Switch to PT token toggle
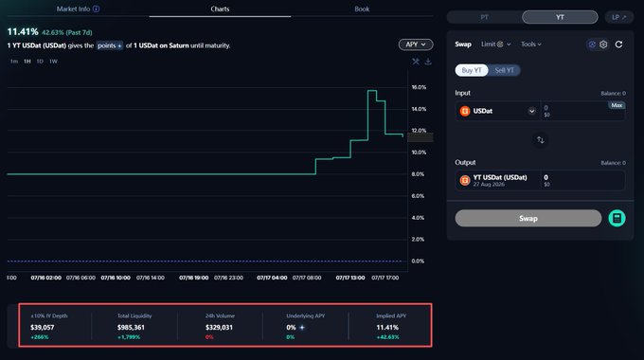This screenshot has height=360, width=644. (x=485, y=17)
